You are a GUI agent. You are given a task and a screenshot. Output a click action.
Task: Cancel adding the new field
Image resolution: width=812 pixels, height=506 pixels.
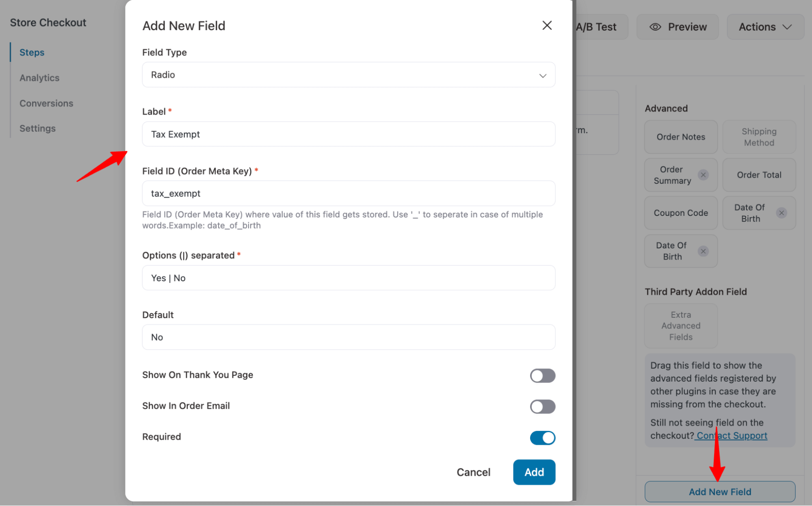tap(473, 472)
